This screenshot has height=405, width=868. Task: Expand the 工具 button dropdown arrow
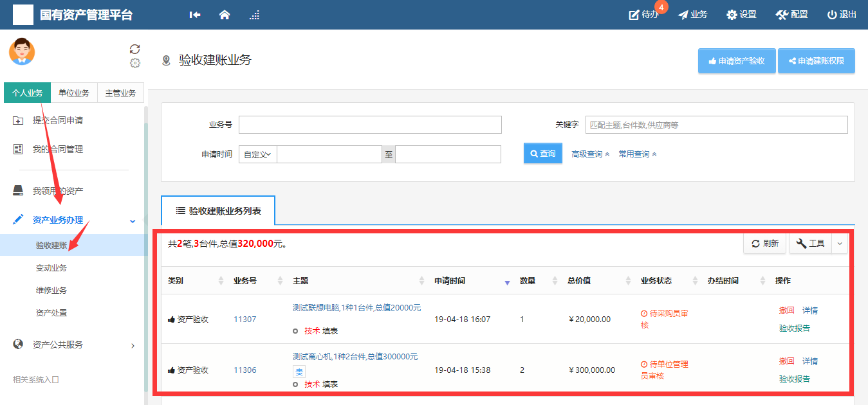point(840,244)
